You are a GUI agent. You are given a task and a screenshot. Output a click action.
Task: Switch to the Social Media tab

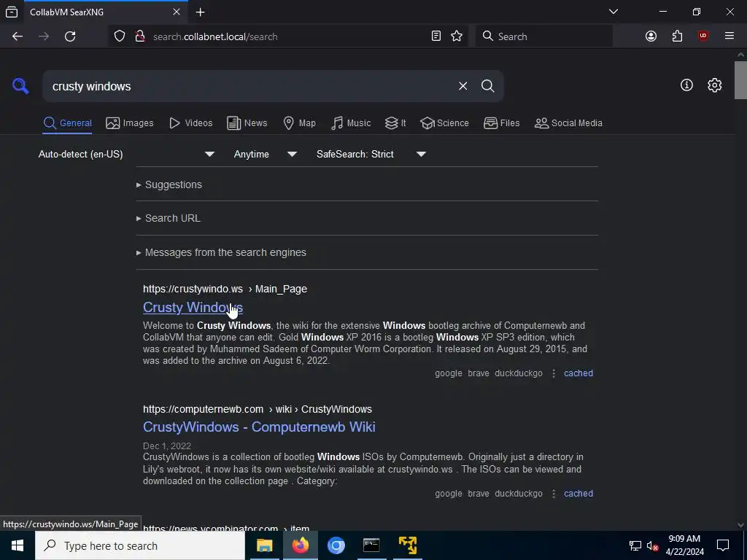568,122
